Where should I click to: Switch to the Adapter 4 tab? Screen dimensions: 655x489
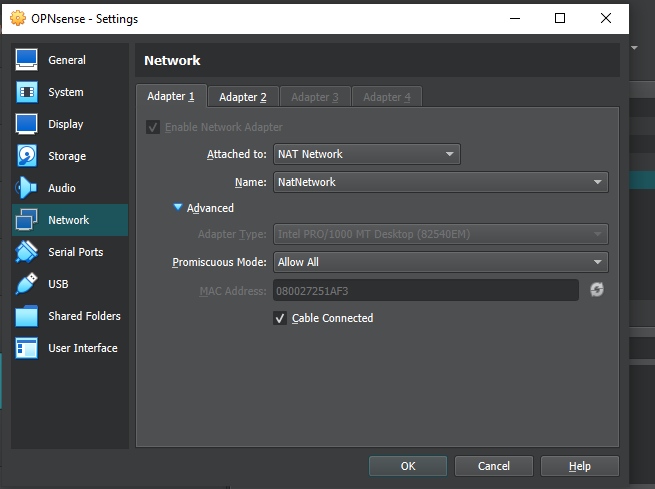pos(387,97)
